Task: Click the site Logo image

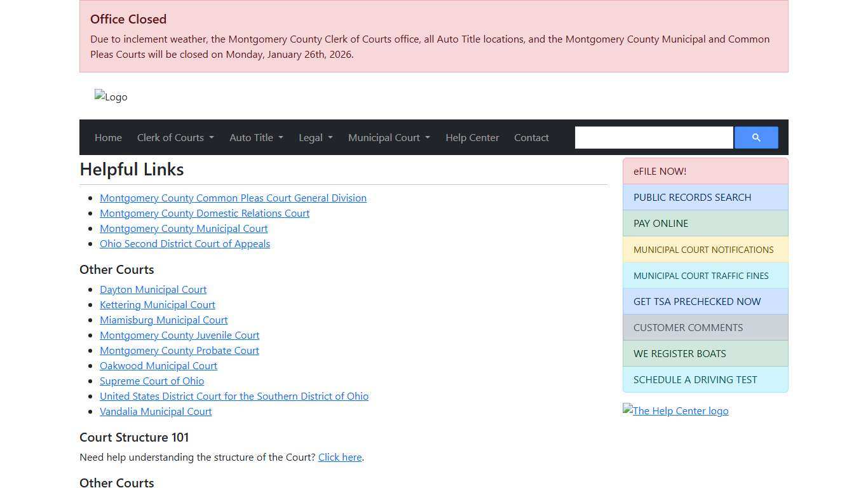Action: 111,97
